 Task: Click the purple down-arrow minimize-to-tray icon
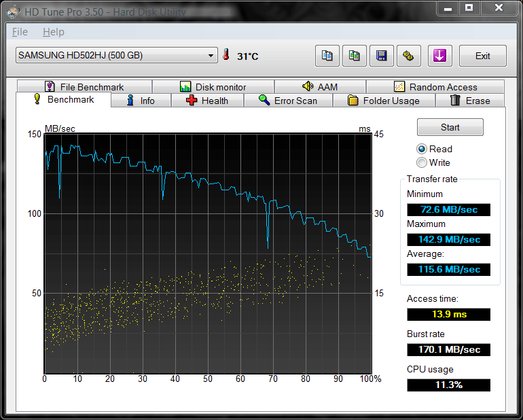click(439, 56)
